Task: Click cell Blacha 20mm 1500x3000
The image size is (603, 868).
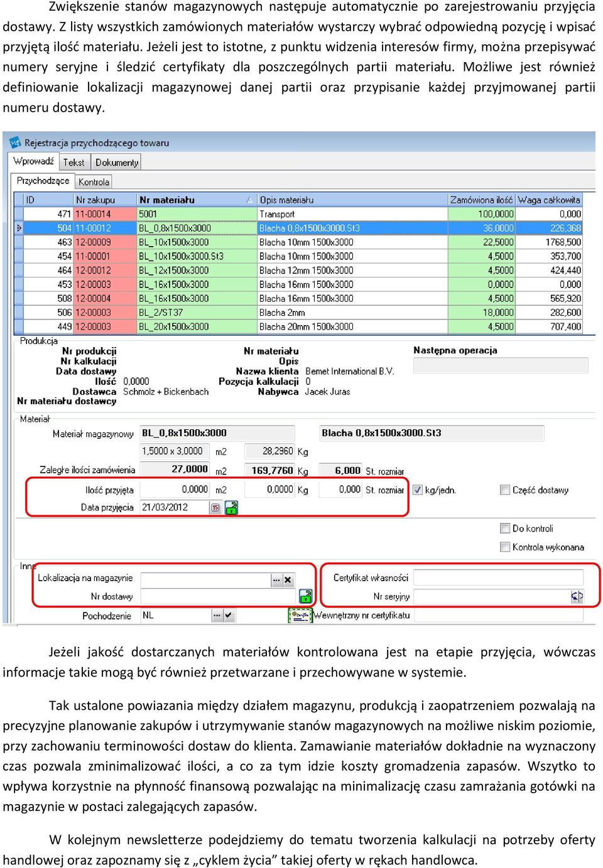Action: [352, 327]
